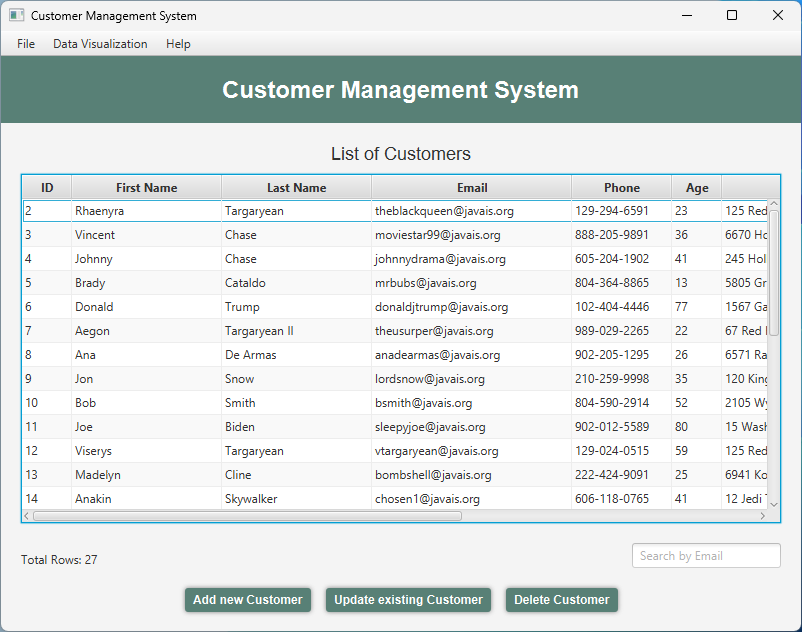The image size is (802, 632).
Task: Click the Add new Customer button
Action: click(x=247, y=600)
